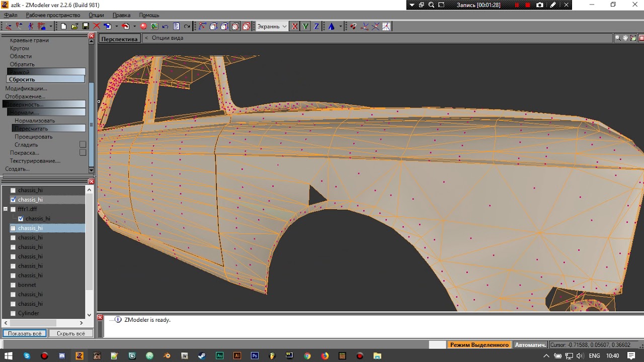Click the Пересчитать normals command
The image size is (644, 362).
point(48,129)
